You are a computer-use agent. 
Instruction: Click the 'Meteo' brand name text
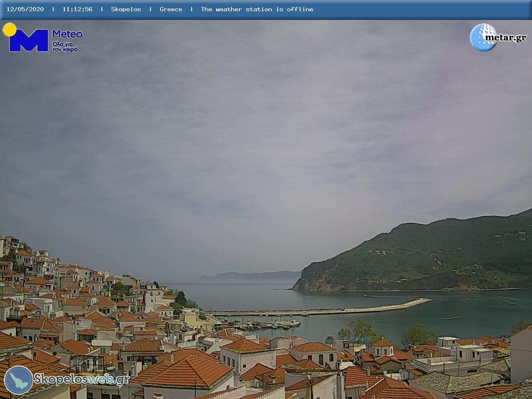67,34
